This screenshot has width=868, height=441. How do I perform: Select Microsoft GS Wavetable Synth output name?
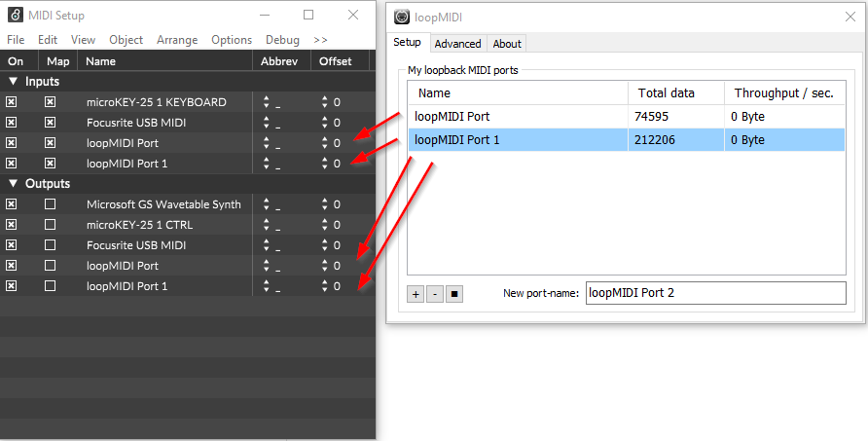163,204
